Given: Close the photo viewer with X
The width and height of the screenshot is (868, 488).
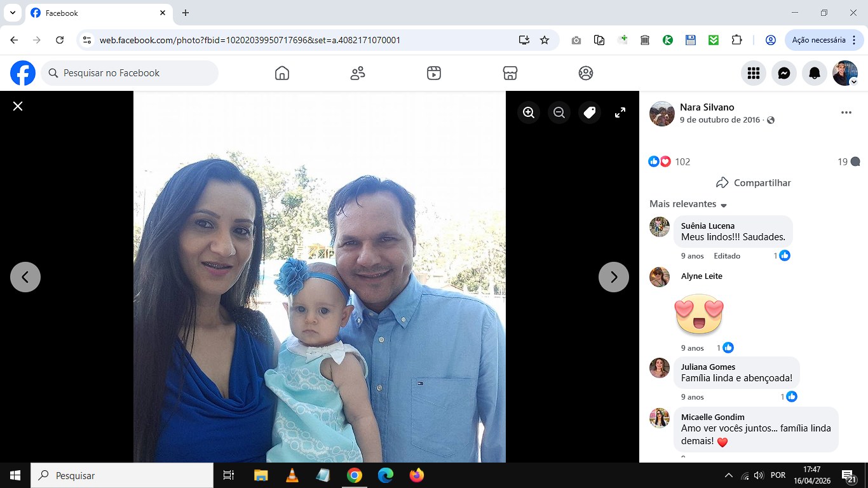Looking at the screenshot, I should click(18, 106).
